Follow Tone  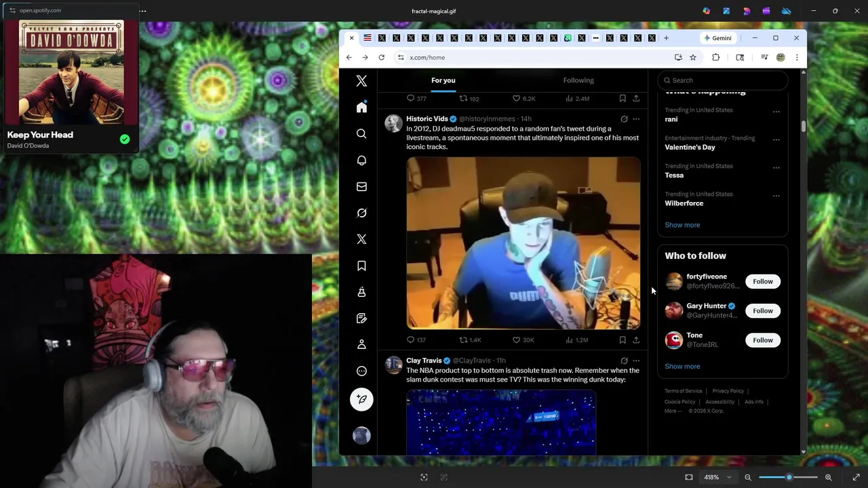(x=763, y=340)
